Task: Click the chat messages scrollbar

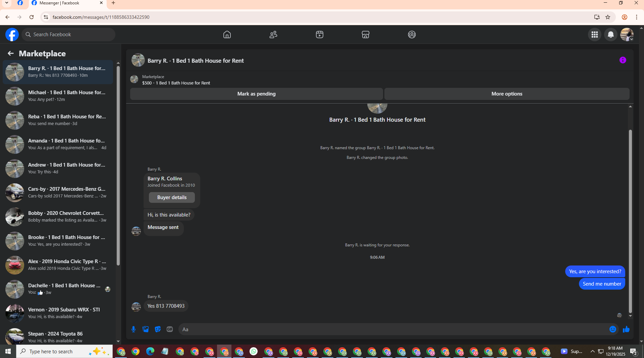Action: (630, 221)
